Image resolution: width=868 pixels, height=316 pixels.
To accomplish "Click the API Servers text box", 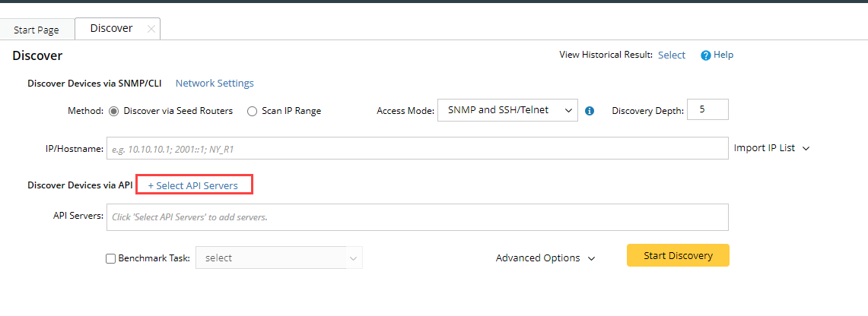I will [x=417, y=216].
